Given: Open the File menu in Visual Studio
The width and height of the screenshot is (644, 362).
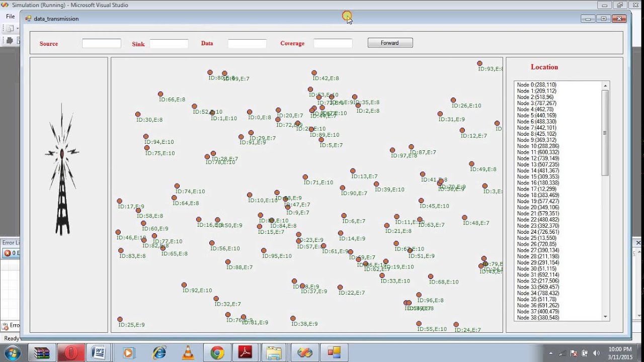Looking at the screenshot, I should click(x=10, y=16).
